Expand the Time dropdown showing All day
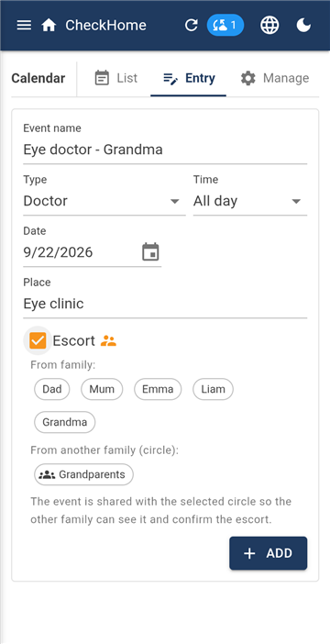The height and width of the screenshot is (644, 330). (250, 201)
